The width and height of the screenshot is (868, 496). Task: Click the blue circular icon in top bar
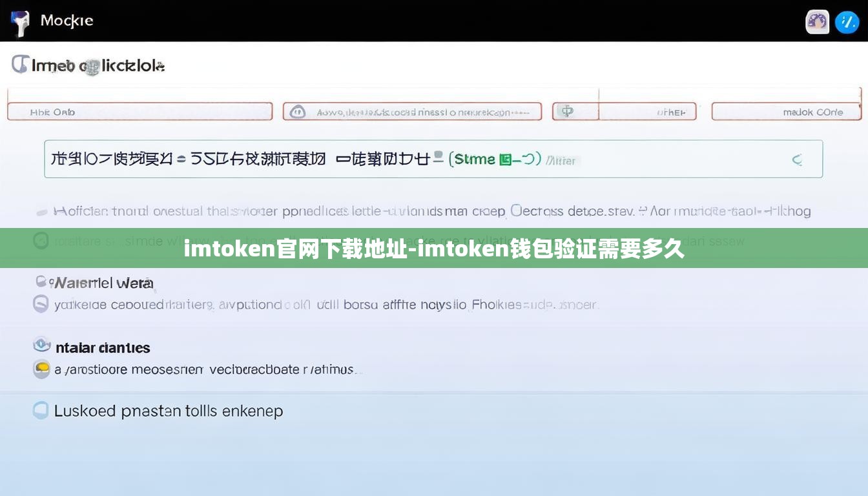tap(847, 22)
